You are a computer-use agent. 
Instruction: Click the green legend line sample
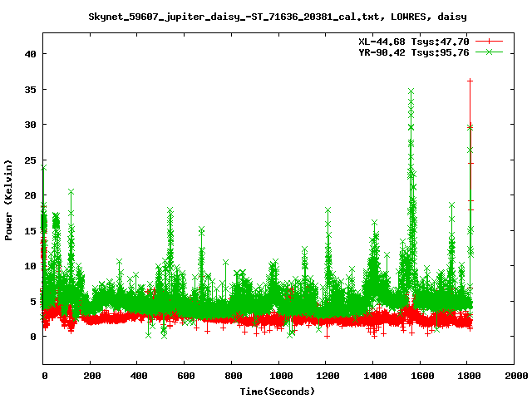[489, 52]
